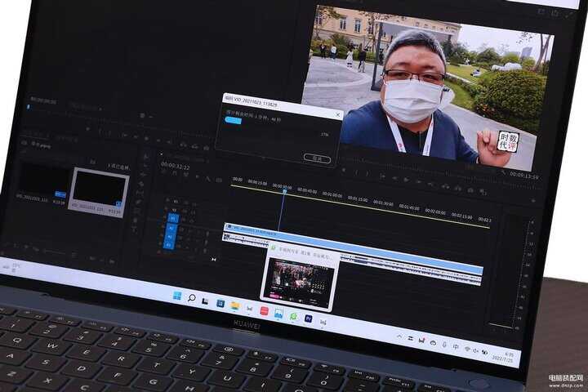This screenshot has width=588, height=392.
Task: Click the Premiere Pro taskbar icon
Action: click(308, 318)
